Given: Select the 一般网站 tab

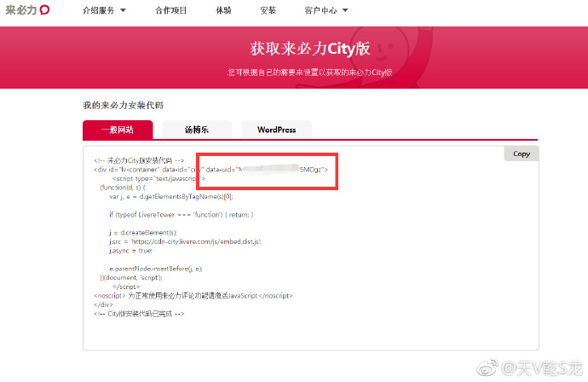Looking at the screenshot, I should point(118,130).
